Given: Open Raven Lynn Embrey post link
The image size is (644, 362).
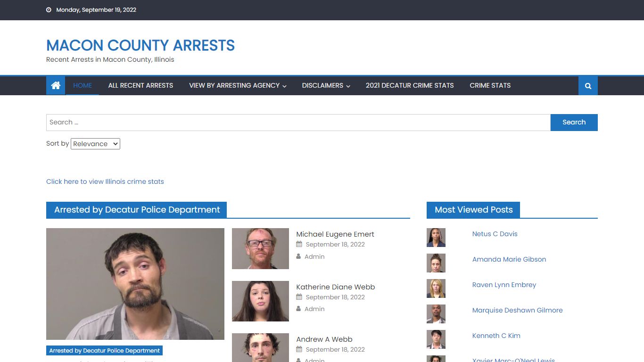Looking at the screenshot, I should click(504, 285).
